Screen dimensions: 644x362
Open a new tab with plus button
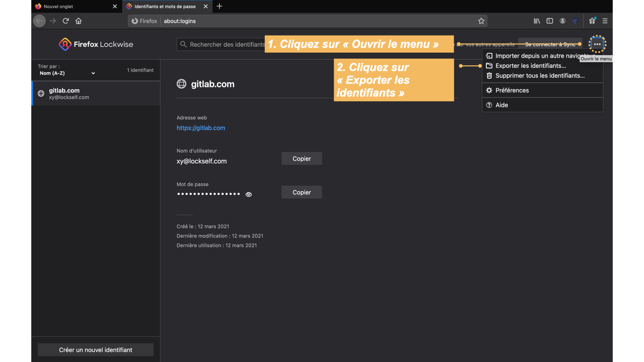tap(219, 6)
